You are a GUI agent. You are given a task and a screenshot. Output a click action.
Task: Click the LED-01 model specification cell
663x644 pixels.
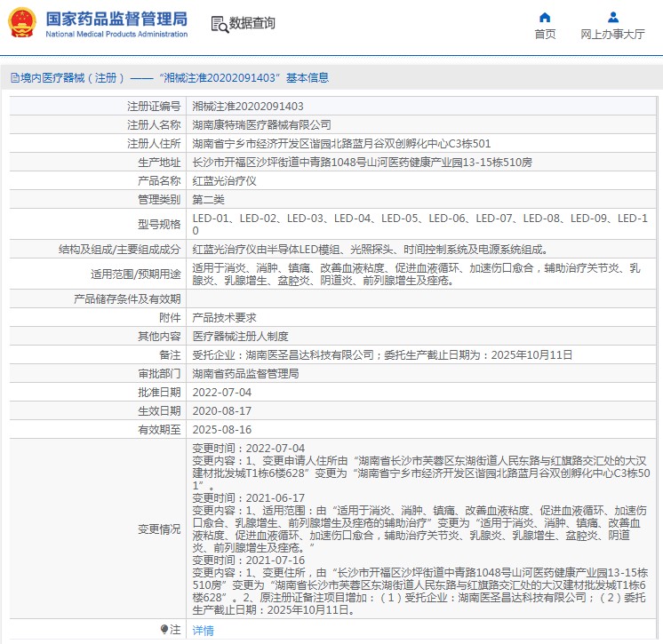pos(420,225)
